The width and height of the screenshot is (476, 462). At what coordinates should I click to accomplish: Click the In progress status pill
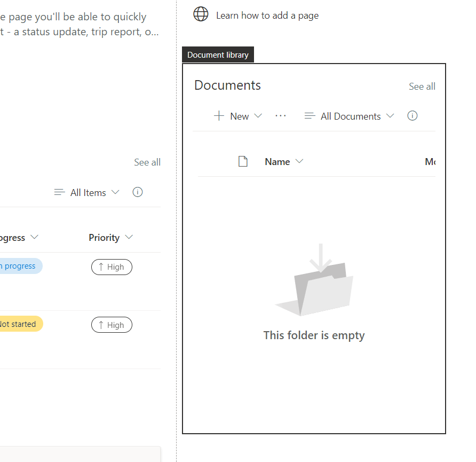click(x=20, y=266)
